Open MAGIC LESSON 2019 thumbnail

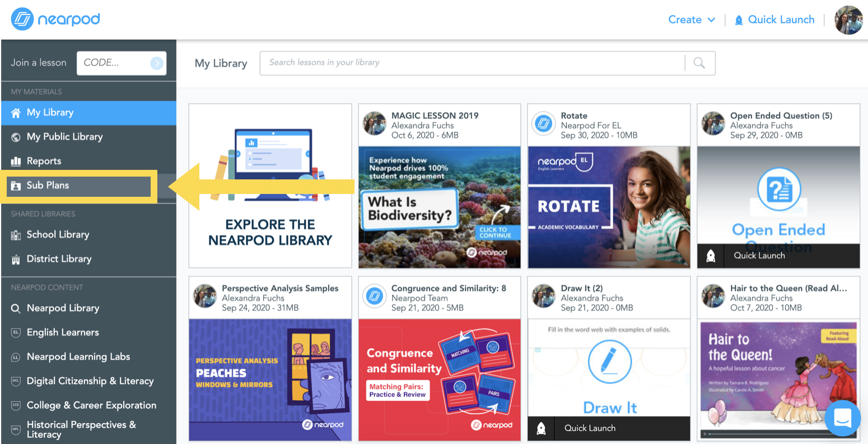[440, 207]
